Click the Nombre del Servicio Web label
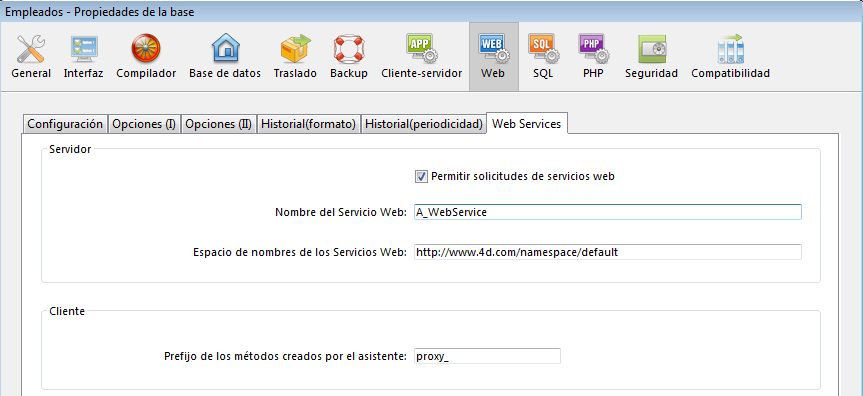 coord(341,212)
